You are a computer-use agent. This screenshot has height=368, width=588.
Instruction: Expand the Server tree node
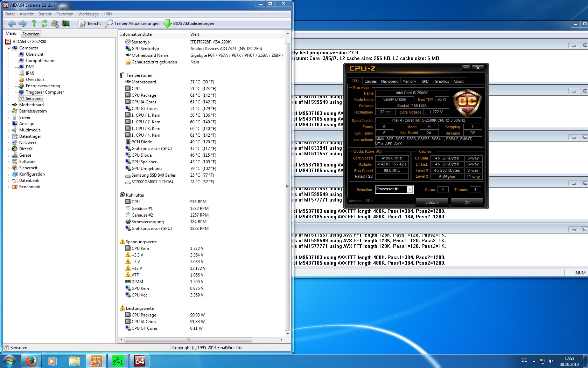tap(9, 117)
